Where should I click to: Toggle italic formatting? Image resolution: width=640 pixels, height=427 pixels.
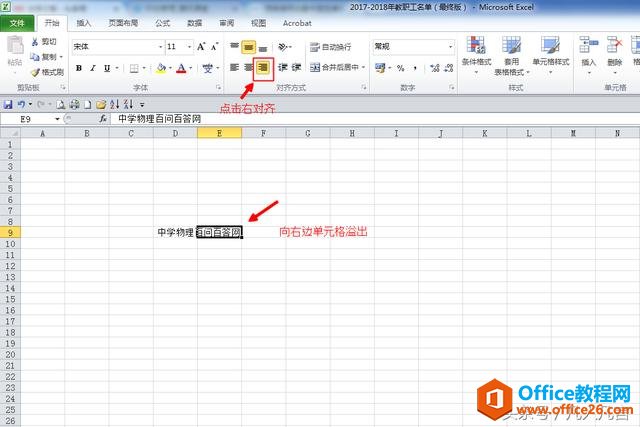(93, 68)
